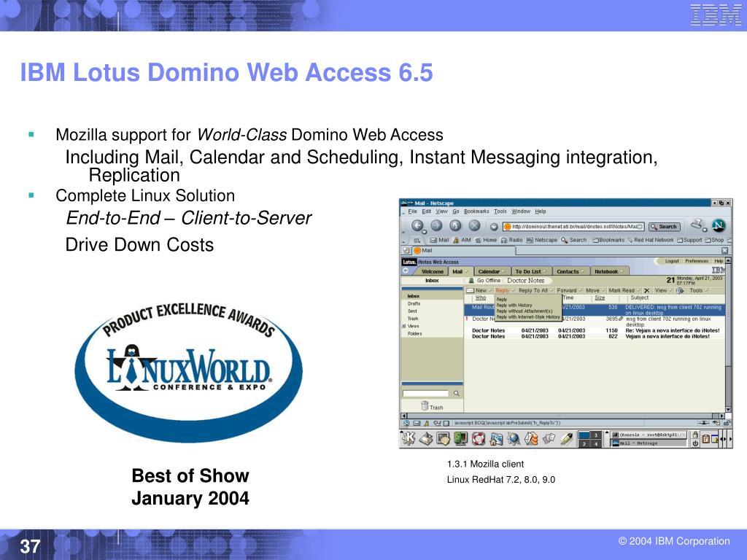Click the power logout icon in the KDE panel
Screen dimensions: 747x560
[x=695, y=443]
